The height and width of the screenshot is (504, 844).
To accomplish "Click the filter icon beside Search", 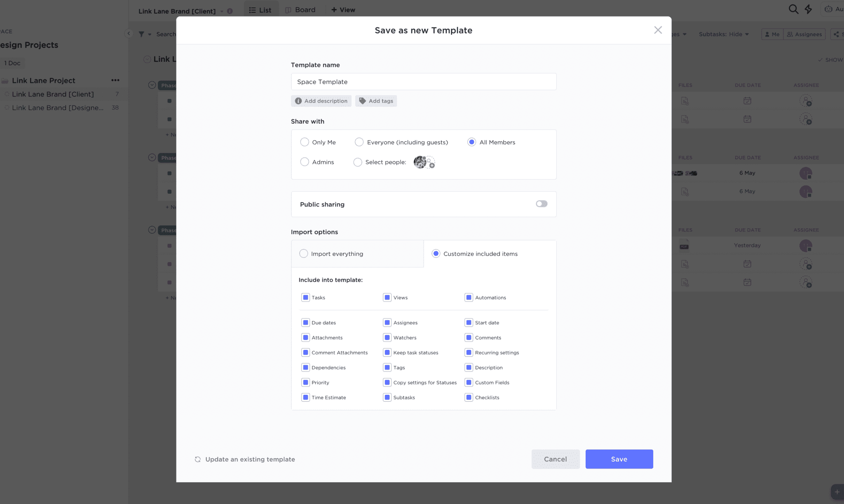I will (x=141, y=34).
